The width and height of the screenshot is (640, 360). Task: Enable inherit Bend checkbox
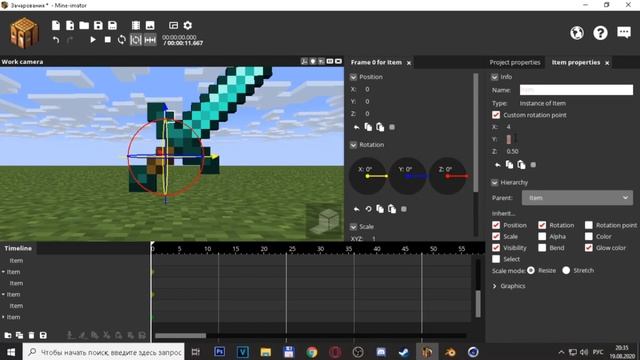point(542,248)
